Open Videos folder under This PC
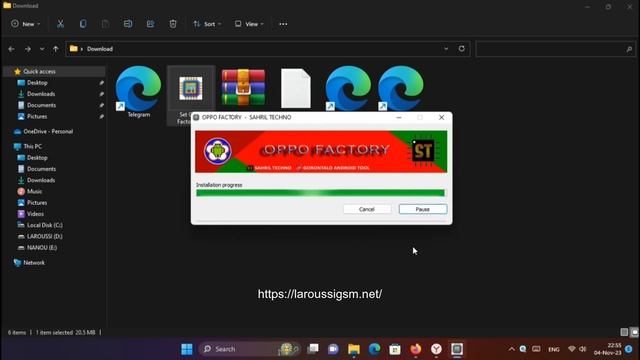This screenshot has width=640, height=360. tap(35, 214)
